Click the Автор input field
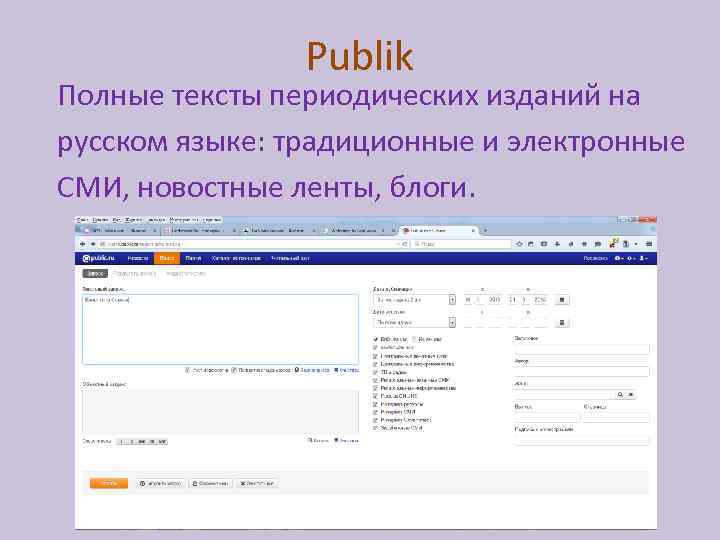 tap(581, 372)
